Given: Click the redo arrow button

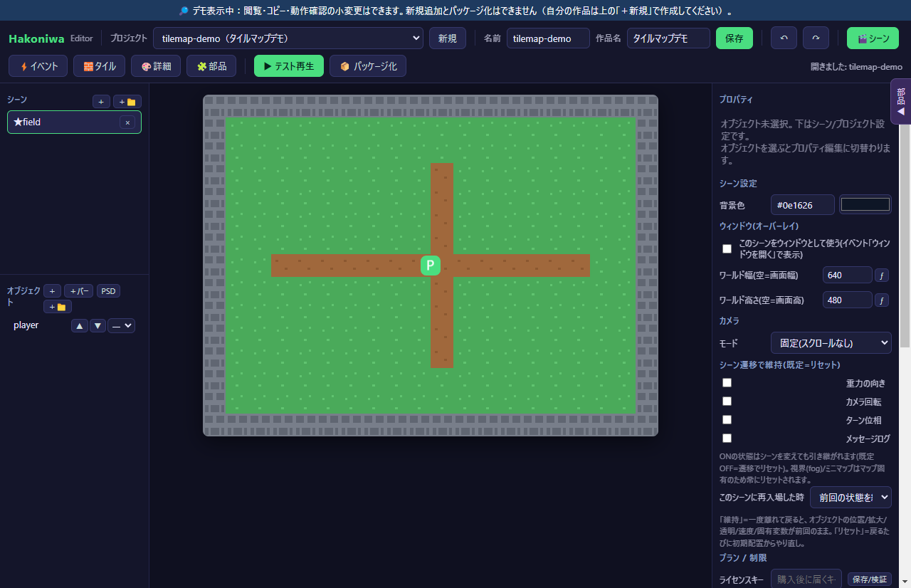Looking at the screenshot, I should coord(816,38).
